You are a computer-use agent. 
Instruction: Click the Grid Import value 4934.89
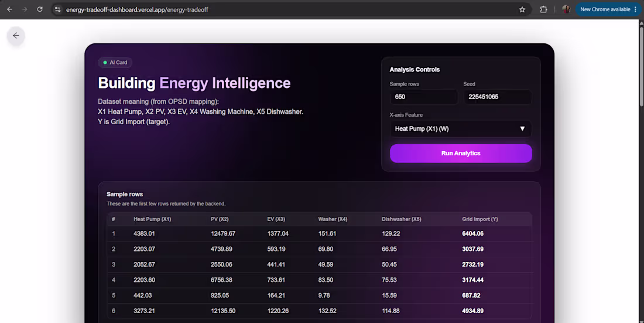(472, 311)
